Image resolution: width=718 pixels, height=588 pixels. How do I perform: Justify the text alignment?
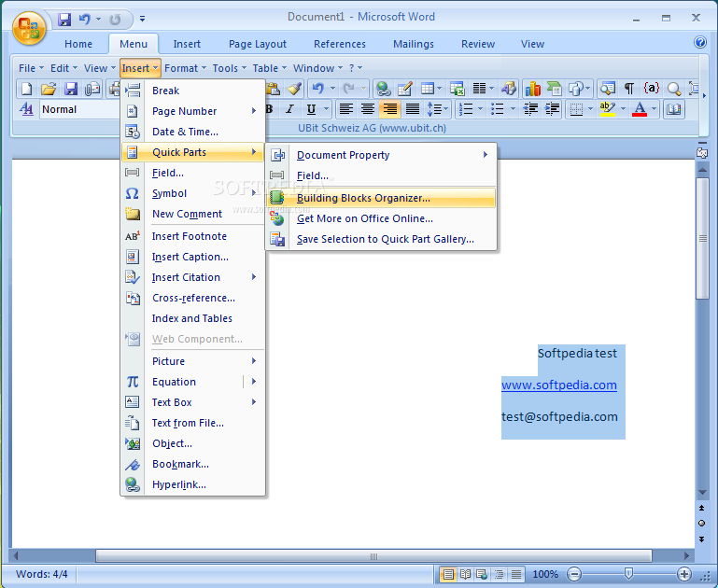coord(413,109)
